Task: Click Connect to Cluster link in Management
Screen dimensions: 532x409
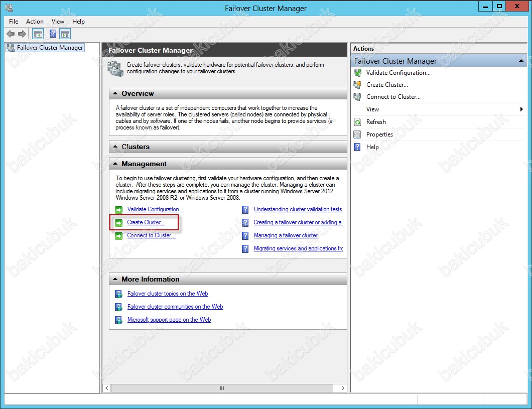Action: pyautogui.click(x=152, y=235)
